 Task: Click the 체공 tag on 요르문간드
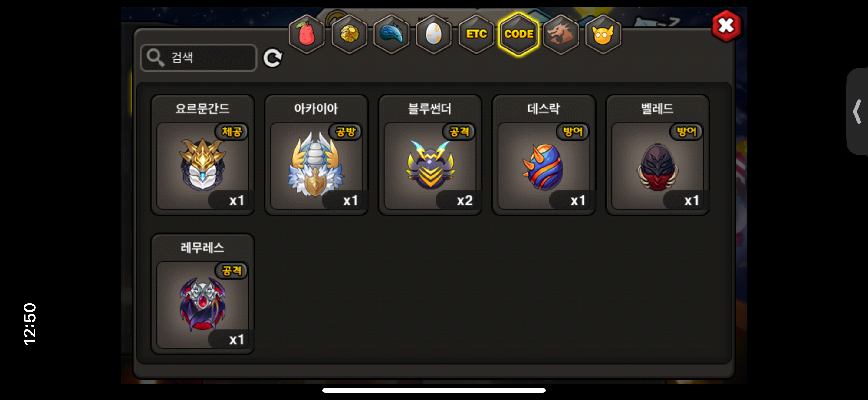pyautogui.click(x=232, y=132)
